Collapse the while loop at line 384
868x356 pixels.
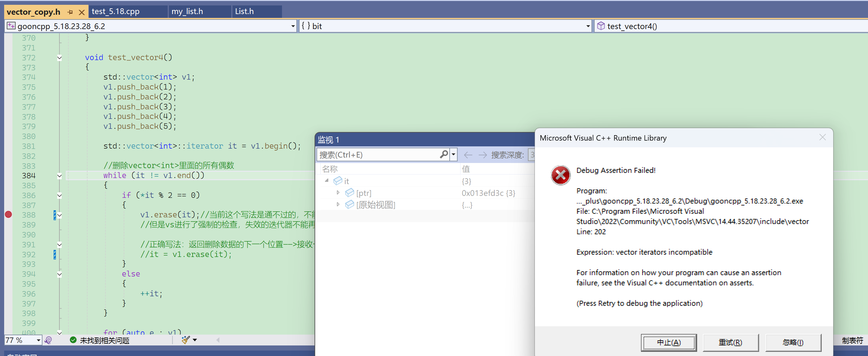(x=59, y=176)
